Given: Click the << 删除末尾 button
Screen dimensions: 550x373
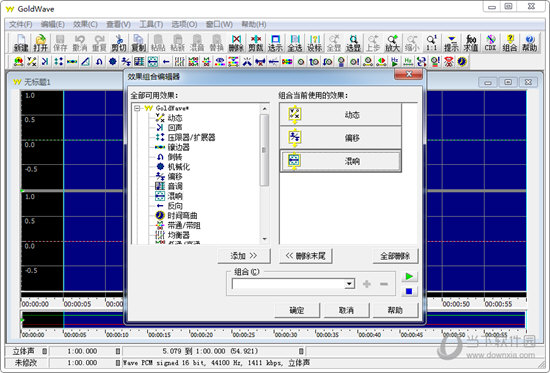Looking at the screenshot, I should coord(306,256).
